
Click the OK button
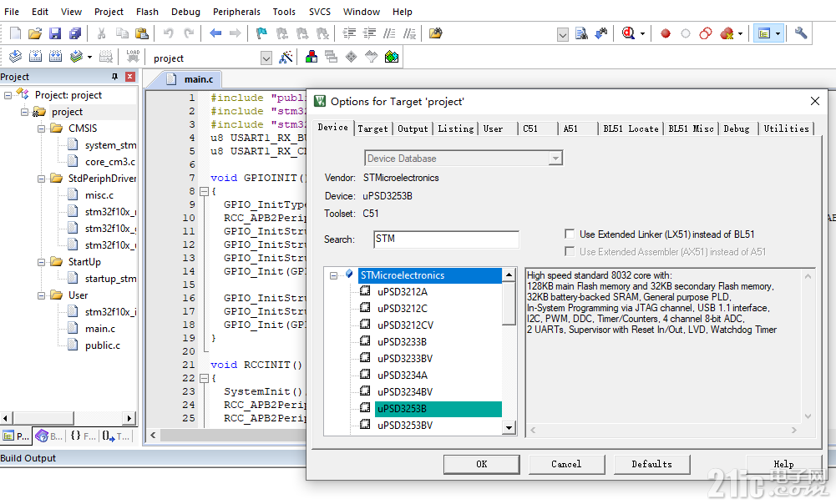pos(481,464)
